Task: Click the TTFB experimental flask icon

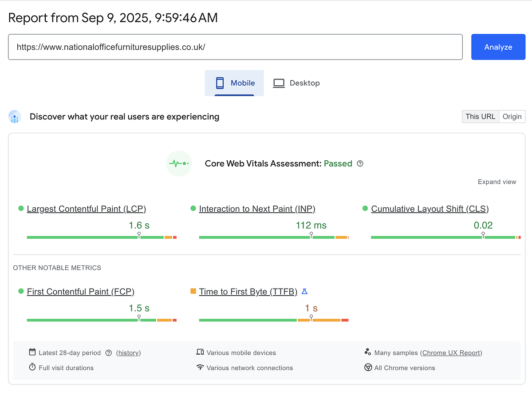Action: click(x=304, y=292)
